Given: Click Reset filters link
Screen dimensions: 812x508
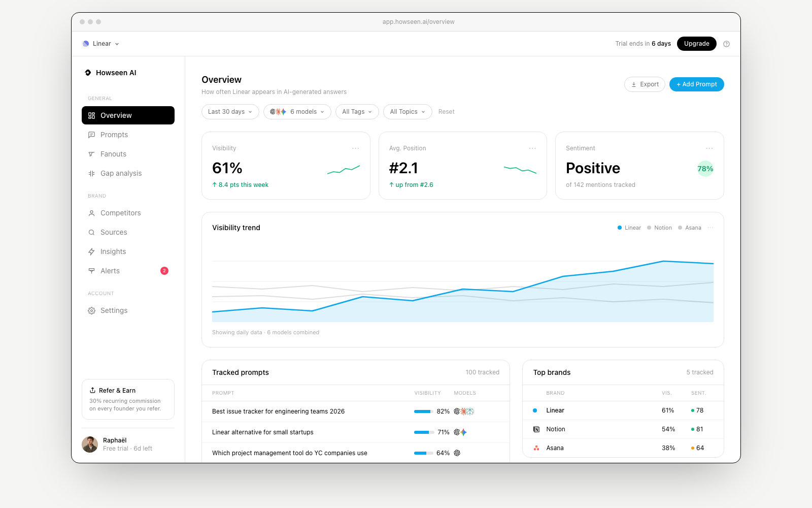Looking at the screenshot, I should click(447, 112).
